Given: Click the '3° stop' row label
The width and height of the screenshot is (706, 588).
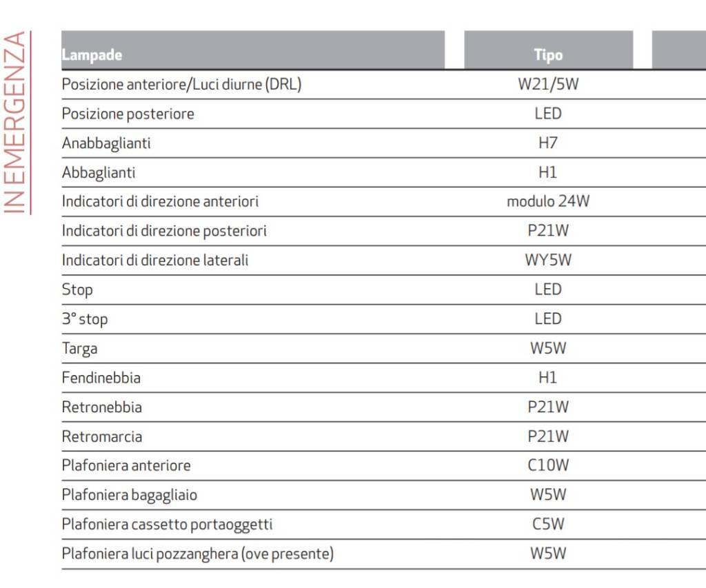Looking at the screenshot, I should [x=85, y=319].
